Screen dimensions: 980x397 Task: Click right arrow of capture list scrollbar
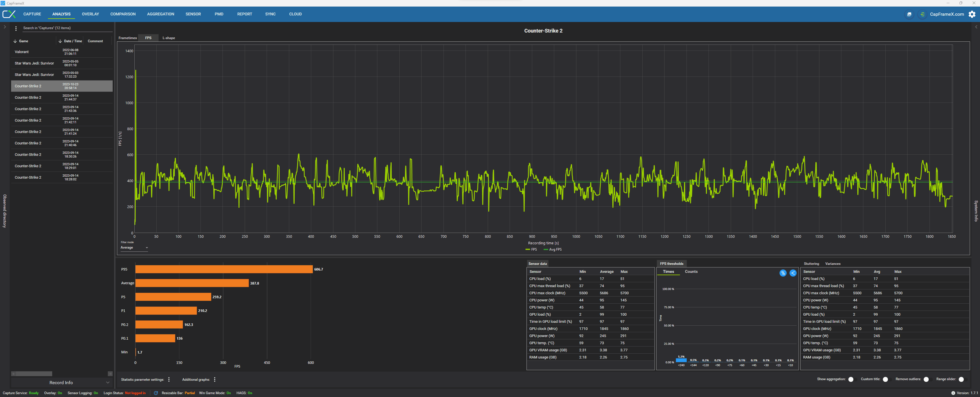tap(110, 374)
